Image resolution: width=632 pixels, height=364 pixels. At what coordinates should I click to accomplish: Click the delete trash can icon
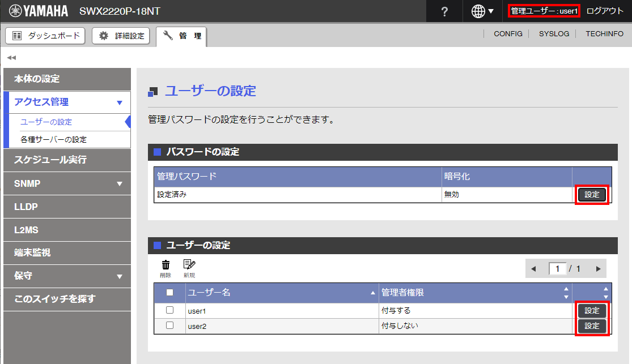(166, 265)
